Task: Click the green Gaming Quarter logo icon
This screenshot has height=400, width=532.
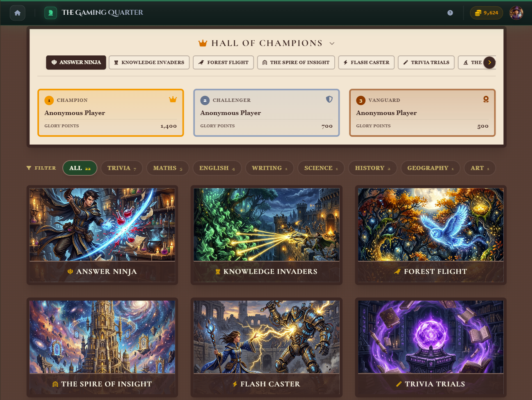Action: point(50,13)
